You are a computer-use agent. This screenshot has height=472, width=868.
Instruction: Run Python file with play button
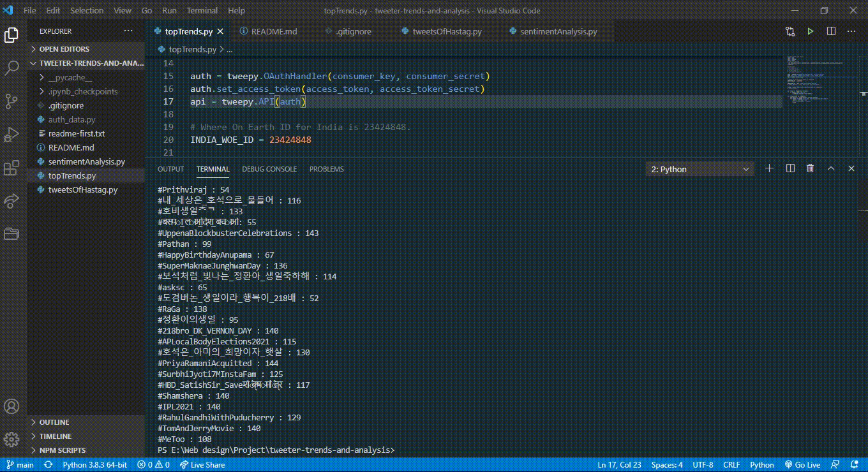click(x=811, y=31)
